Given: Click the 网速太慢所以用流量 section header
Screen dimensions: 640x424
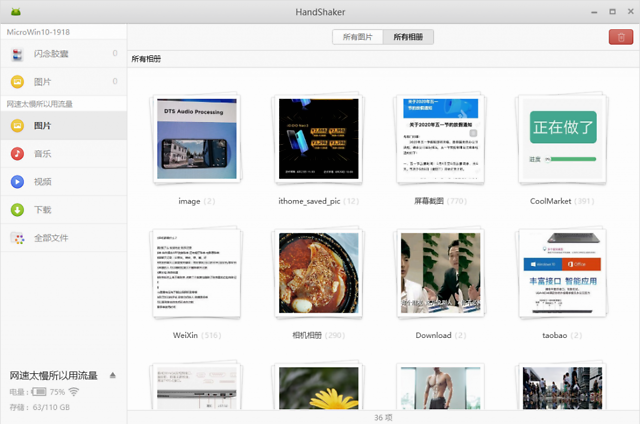Looking at the screenshot, I should [x=40, y=104].
